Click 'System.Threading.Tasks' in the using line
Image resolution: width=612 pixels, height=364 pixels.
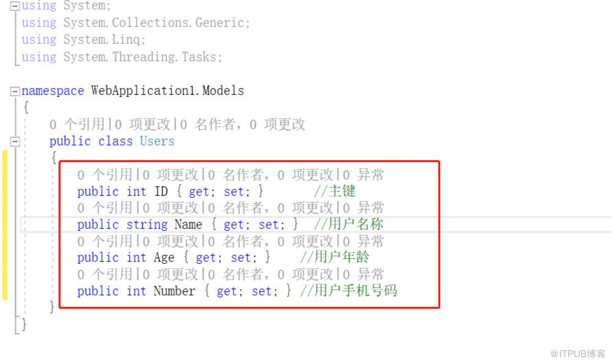click(140, 57)
